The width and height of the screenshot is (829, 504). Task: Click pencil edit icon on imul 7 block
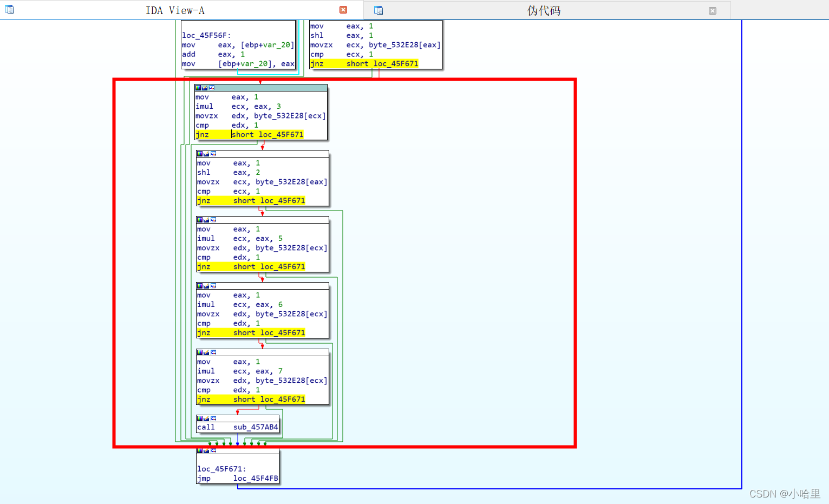coord(206,352)
